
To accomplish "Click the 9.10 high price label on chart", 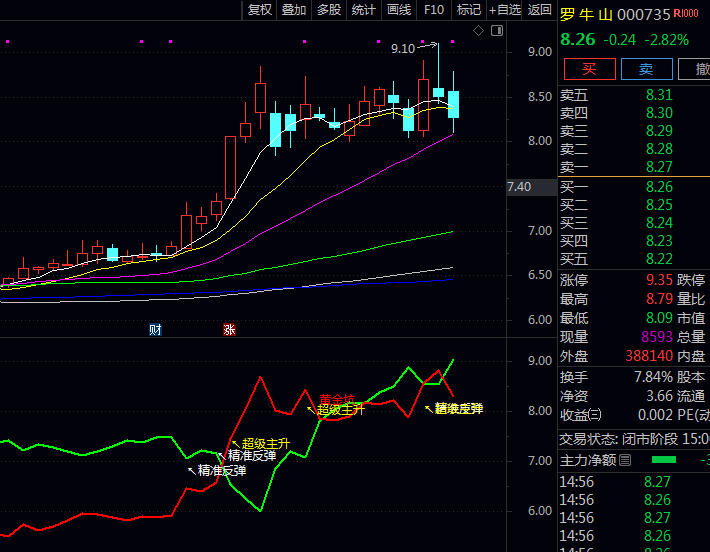I will [x=403, y=48].
